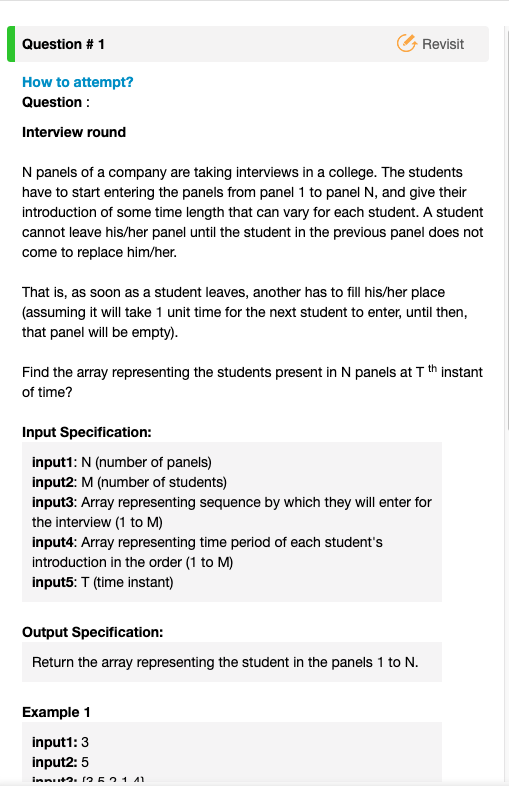Click the vertical scrollbar on the right
Viewport: 509px width, 786px height.
506,226
